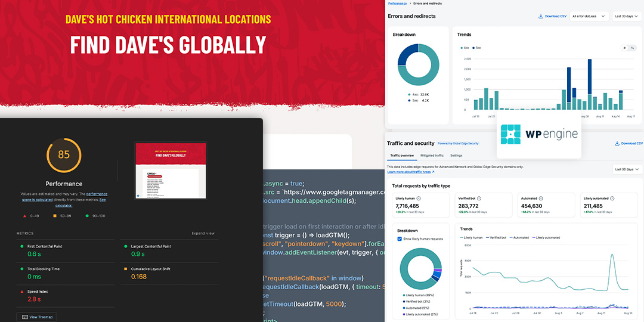
Task: Open the See calculator link
Action: point(81,203)
